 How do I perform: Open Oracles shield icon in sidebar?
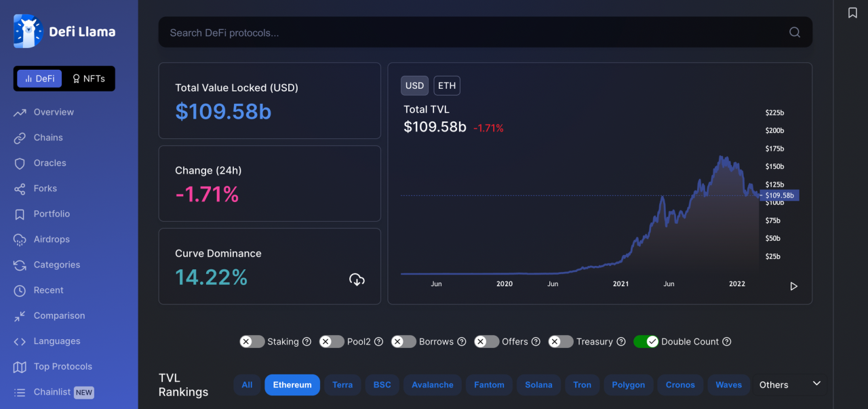[20, 163]
